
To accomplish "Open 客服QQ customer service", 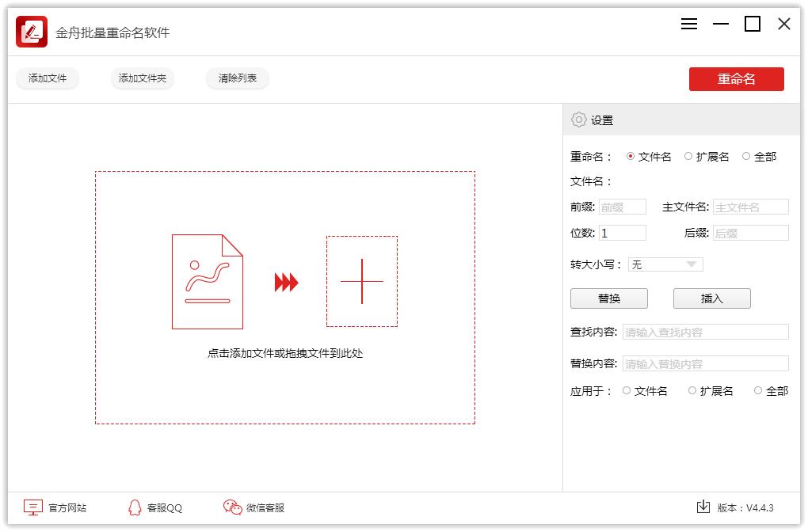I will click(x=135, y=507).
